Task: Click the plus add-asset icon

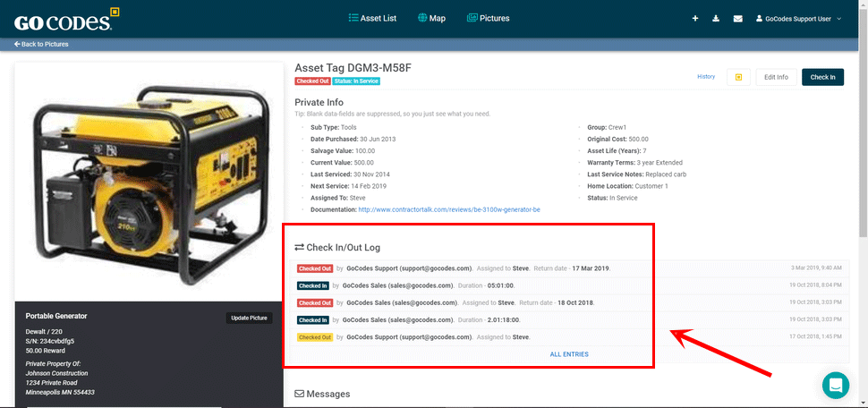Action: 695,19
